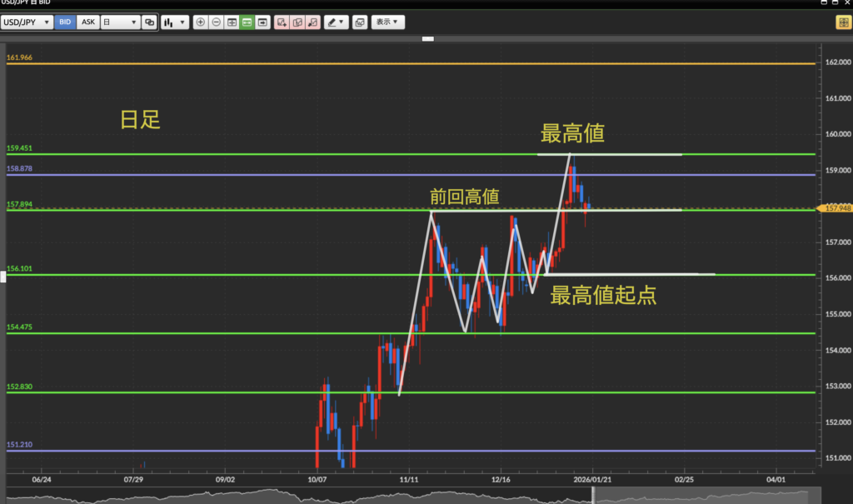Click the chart link icon beside timeframe

[149, 22]
